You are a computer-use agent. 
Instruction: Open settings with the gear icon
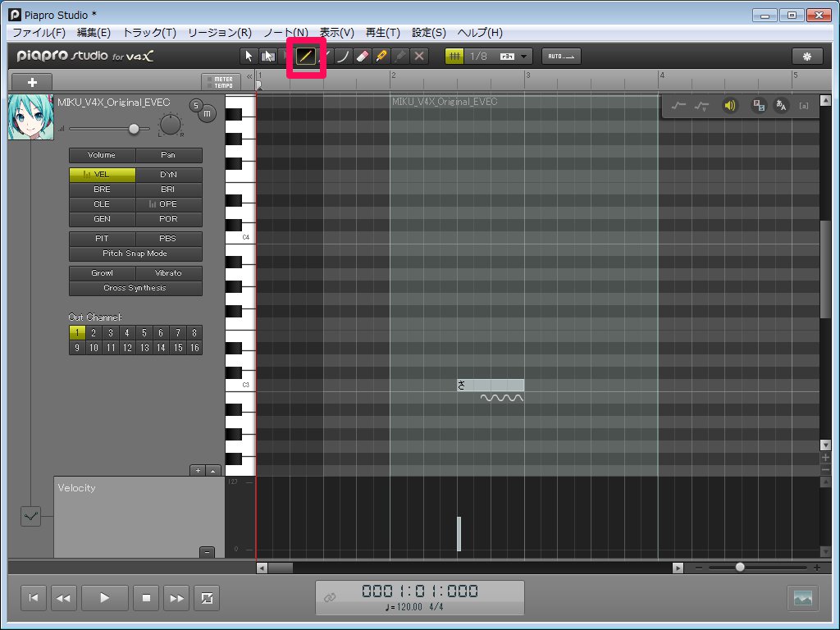[x=807, y=57]
